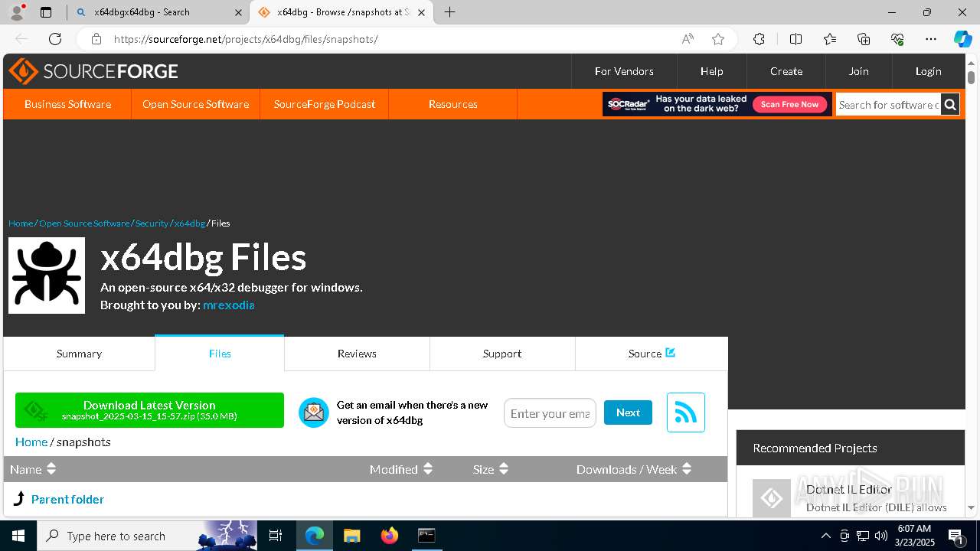980x551 pixels.
Task: Click the browser Back arrow
Action: tap(21, 39)
